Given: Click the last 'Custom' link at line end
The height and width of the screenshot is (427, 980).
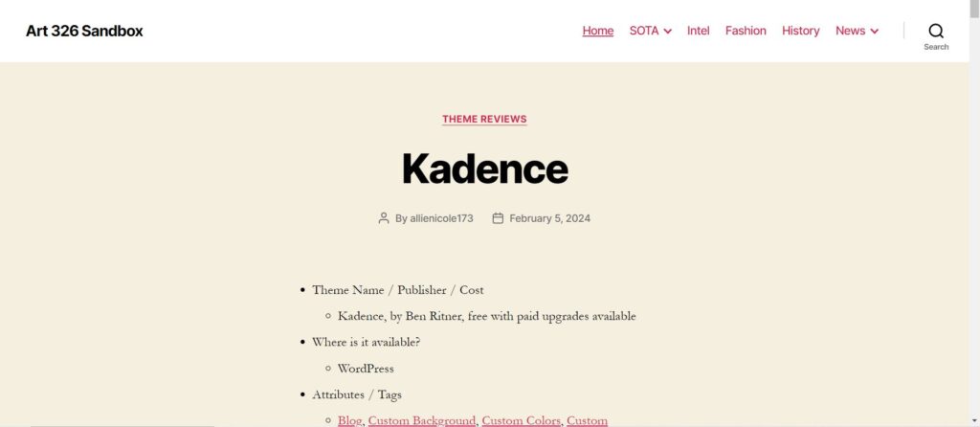Looking at the screenshot, I should coord(587,420).
